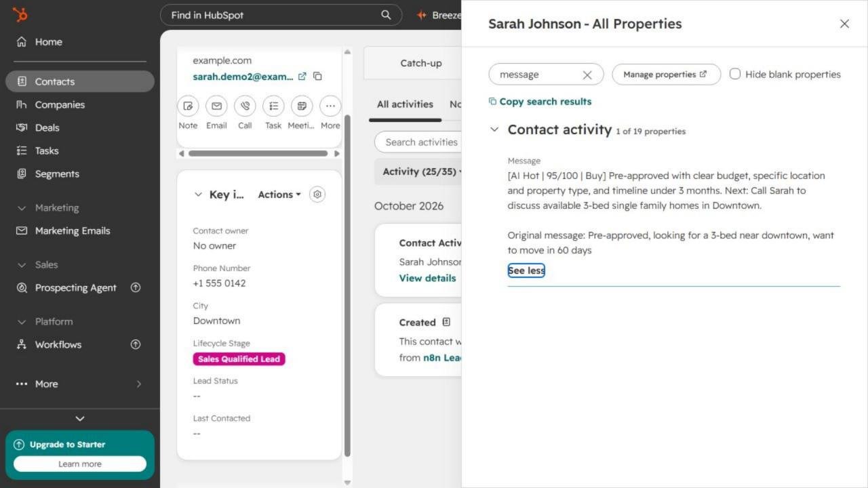Click the Key information settings gear

pos(317,195)
